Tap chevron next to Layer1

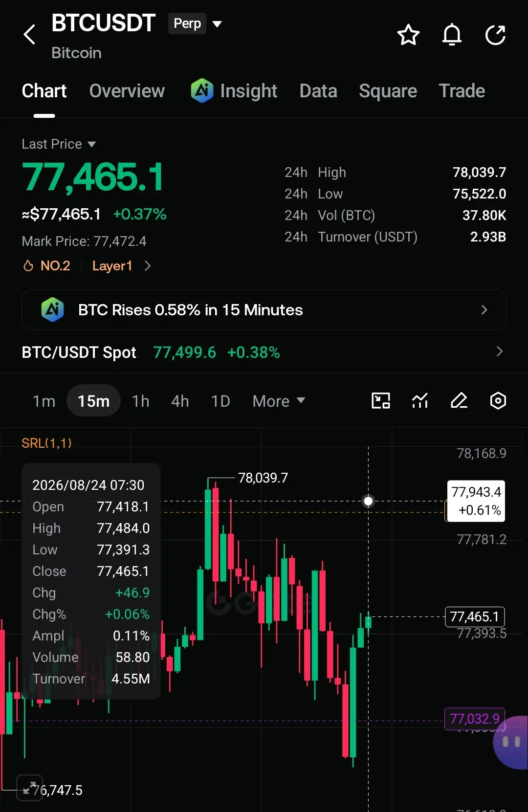[x=148, y=266]
